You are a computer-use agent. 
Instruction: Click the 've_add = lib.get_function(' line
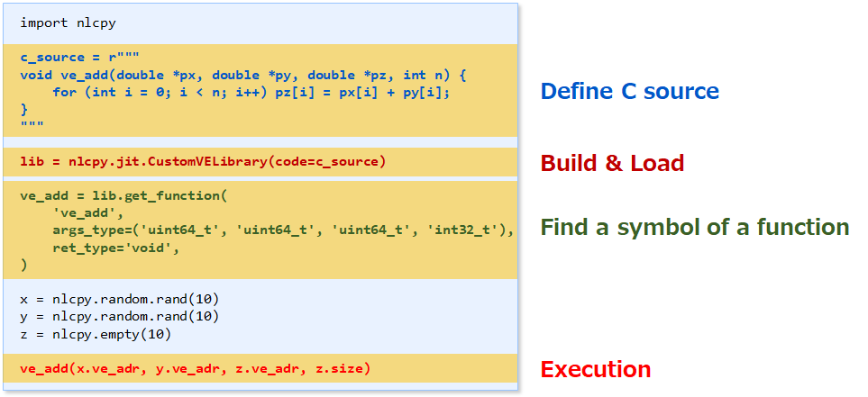point(121,195)
